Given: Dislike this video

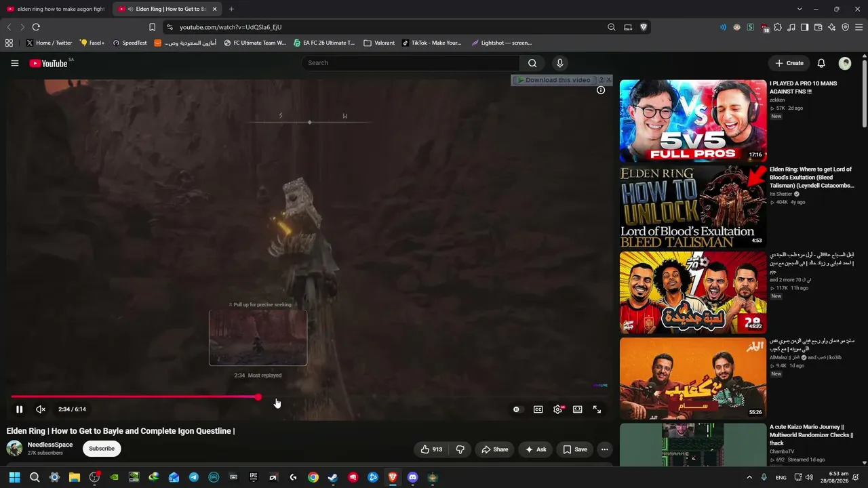Looking at the screenshot, I should pos(460,449).
